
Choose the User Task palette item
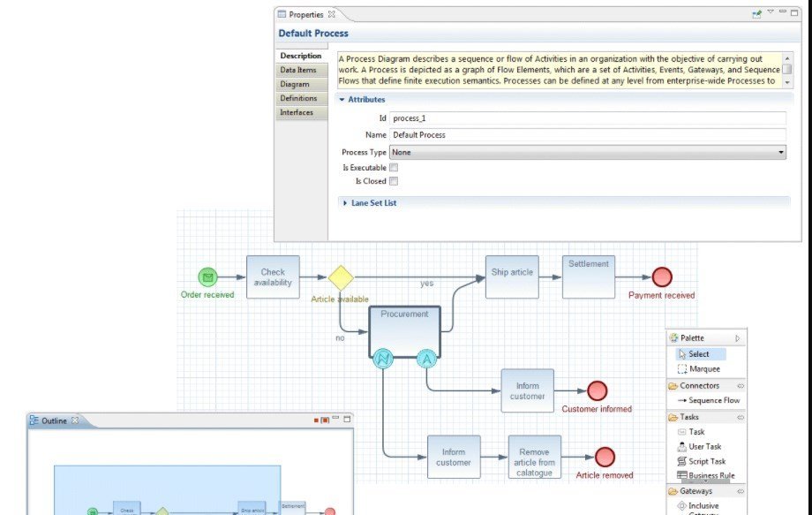(704, 447)
